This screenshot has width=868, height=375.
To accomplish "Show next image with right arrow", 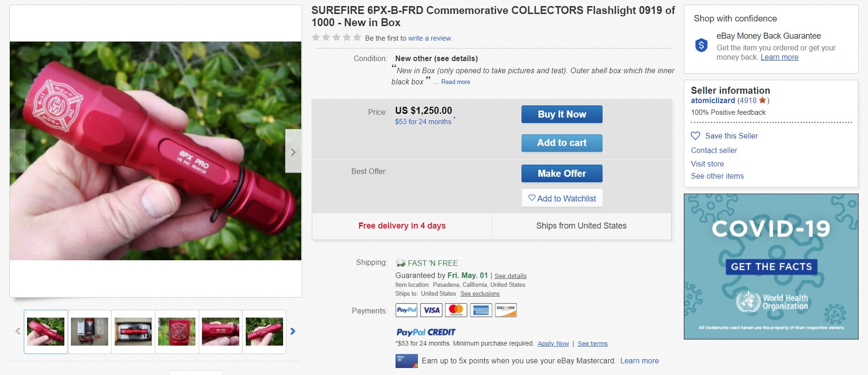I will 293,152.
